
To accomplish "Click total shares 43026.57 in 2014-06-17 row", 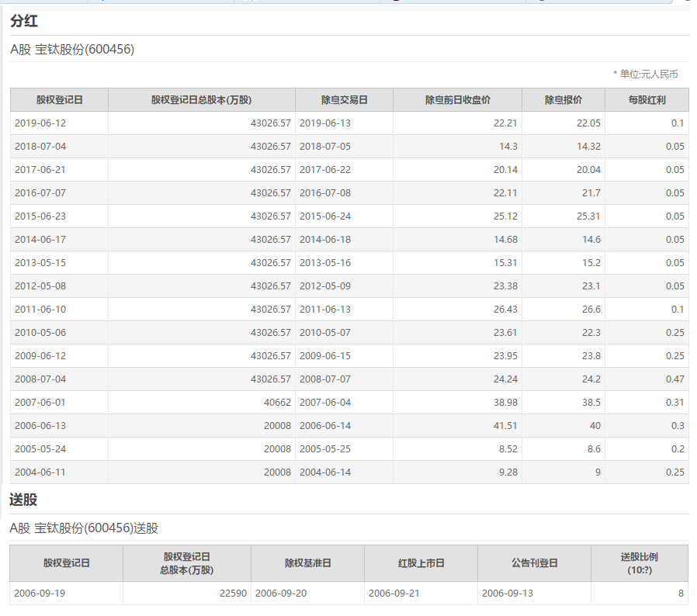I will pyautogui.click(x=271, y=240).
